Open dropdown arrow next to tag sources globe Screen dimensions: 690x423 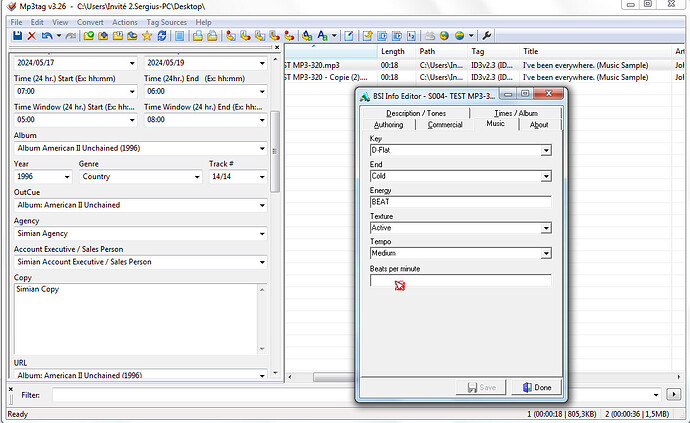point(471,36)
